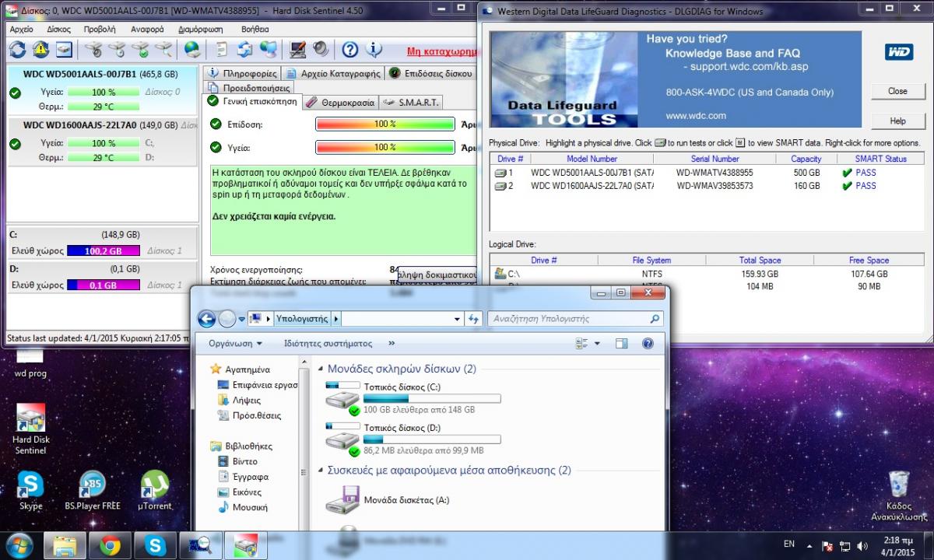Screen dimensions: 934x560
Task: Select the WD-WMAV39853573 drive row in Data Lifeguard
Action: (x=708, y=186)
